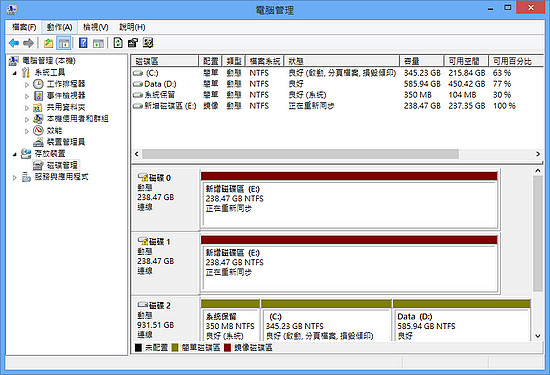Click the black 未配置 legend swatch
Viewport: 550px width, 375px height.
(x=138, y=348)
